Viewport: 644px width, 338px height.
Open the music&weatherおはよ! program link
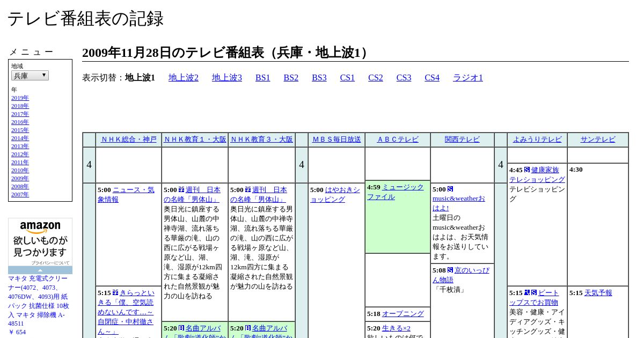coord(459,203)
